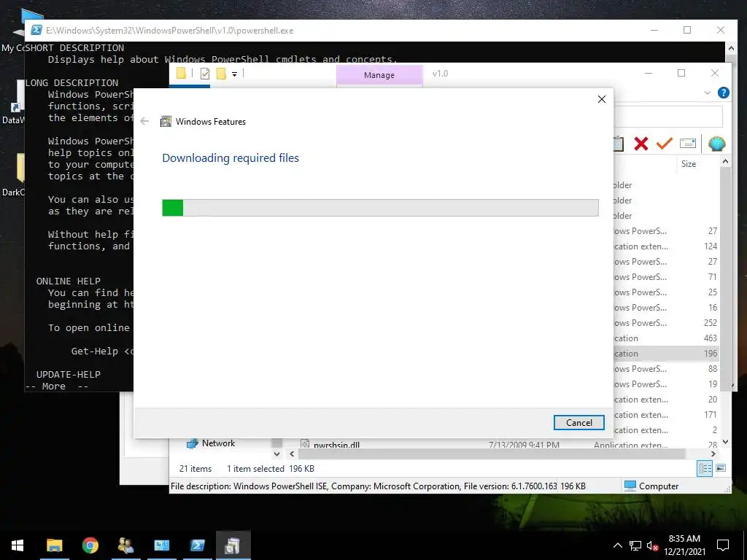Click the clipboard Paste toolbar icon
This screenshot has height=560, width=747.
(619, 144)
